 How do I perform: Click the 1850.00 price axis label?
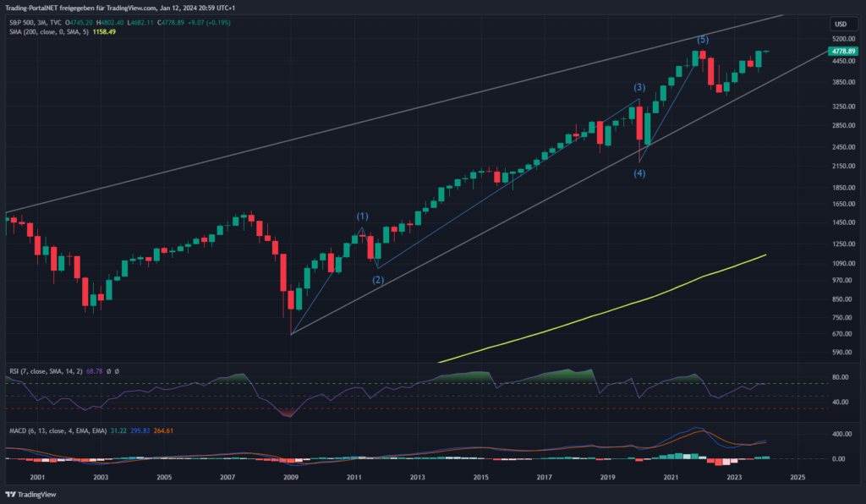[x=843, y=189]
